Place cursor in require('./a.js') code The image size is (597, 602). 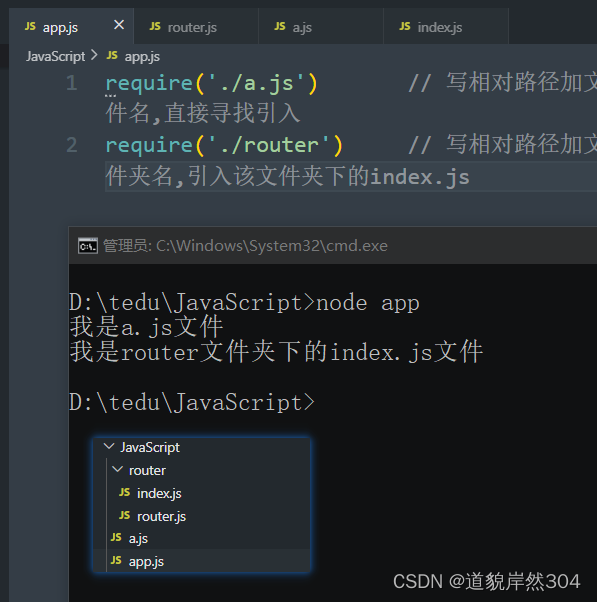pos(212,83)
